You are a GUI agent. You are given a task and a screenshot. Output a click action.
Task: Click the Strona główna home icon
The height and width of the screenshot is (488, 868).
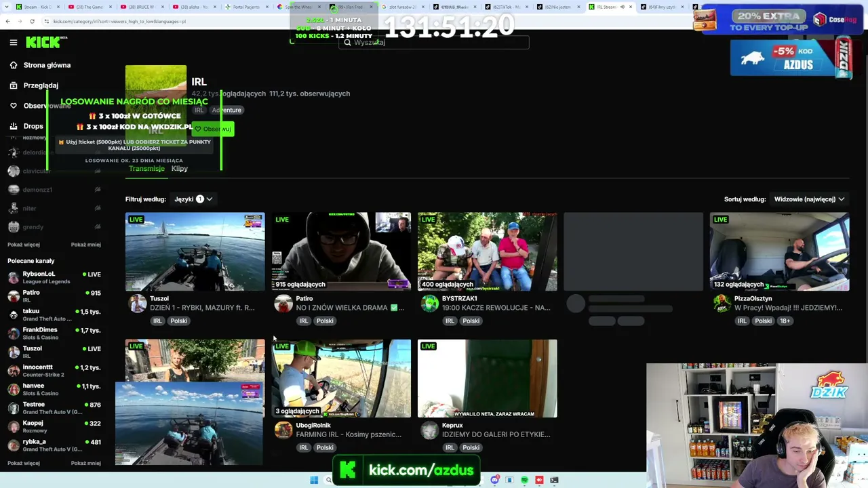click(14, 65)
